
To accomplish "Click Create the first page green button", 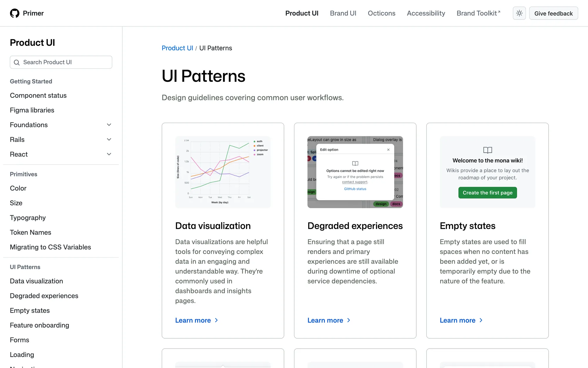I will coord(487,193).
